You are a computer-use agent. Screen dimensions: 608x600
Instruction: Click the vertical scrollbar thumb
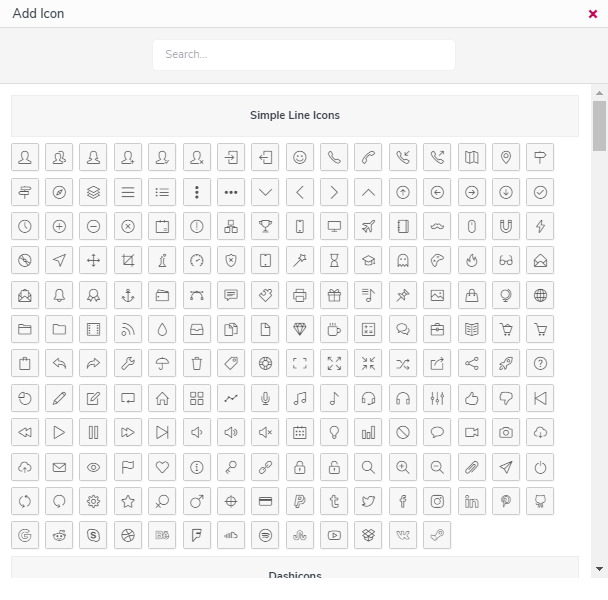599,126
